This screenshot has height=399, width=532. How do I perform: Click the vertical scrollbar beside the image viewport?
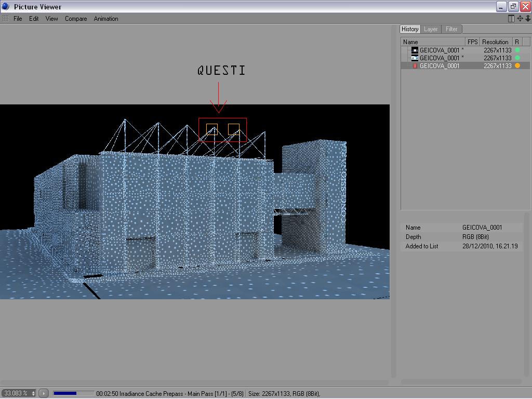[394, 201]
